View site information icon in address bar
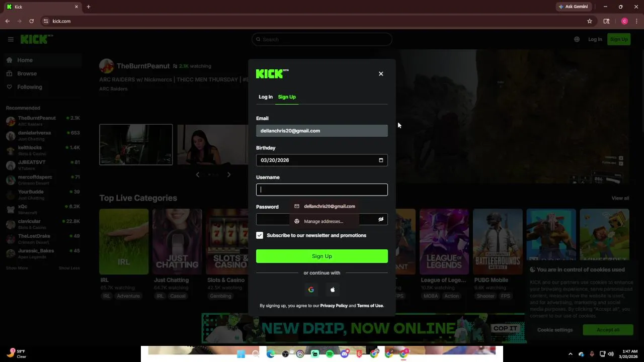 pos(46,21)
